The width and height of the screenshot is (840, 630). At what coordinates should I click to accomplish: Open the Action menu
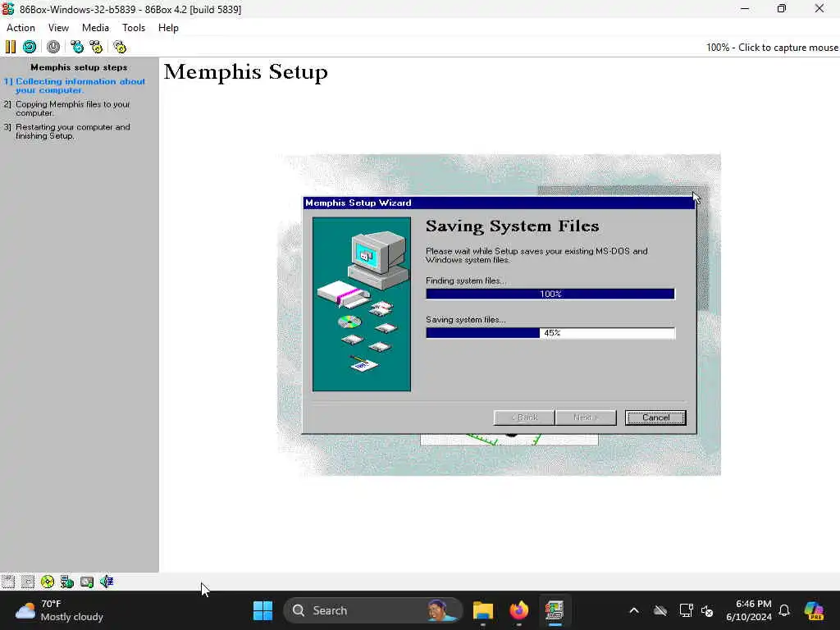(x=21, y=28)
